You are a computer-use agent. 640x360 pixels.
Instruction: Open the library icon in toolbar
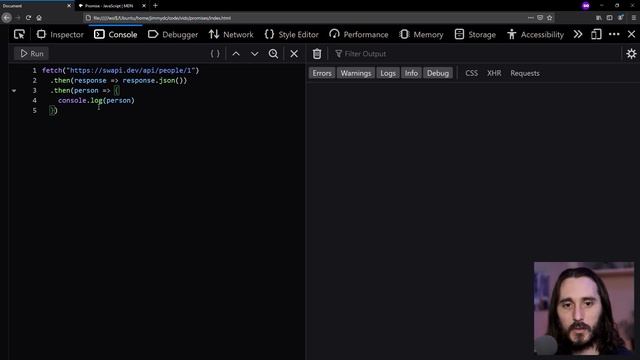(599, 18)
